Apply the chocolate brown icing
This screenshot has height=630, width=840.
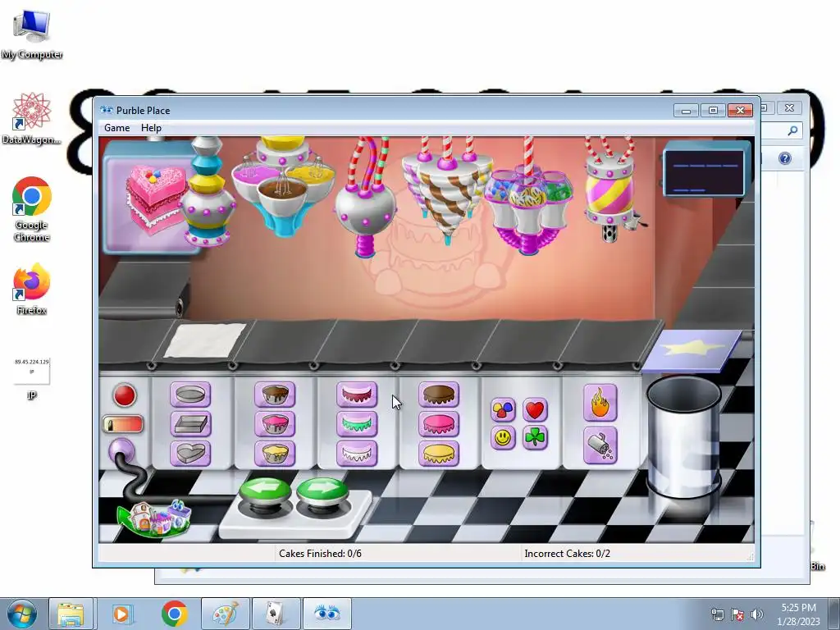coord(439,395)
